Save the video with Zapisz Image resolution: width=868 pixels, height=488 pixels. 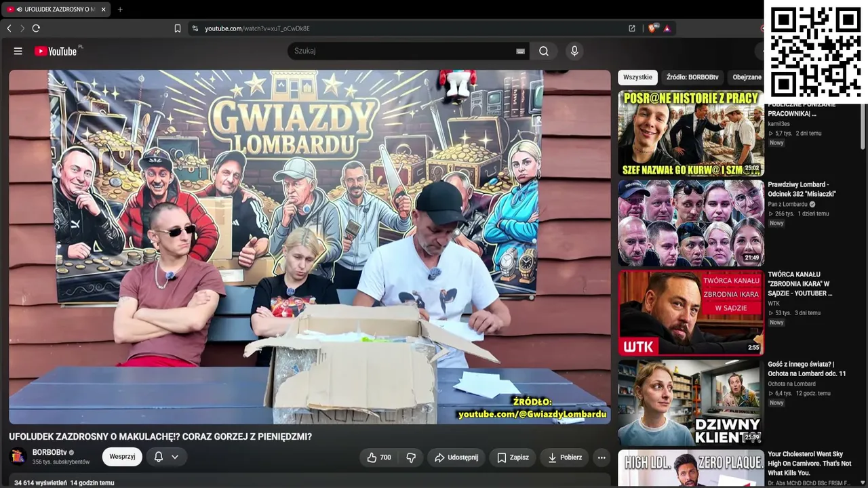[x=513, y=457]
